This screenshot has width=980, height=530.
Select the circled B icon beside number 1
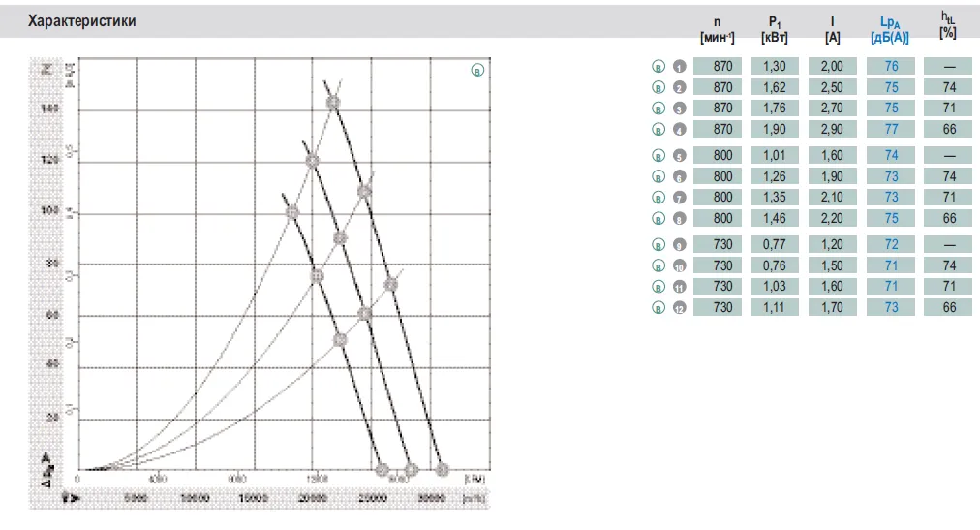click(x=658, y=66)
